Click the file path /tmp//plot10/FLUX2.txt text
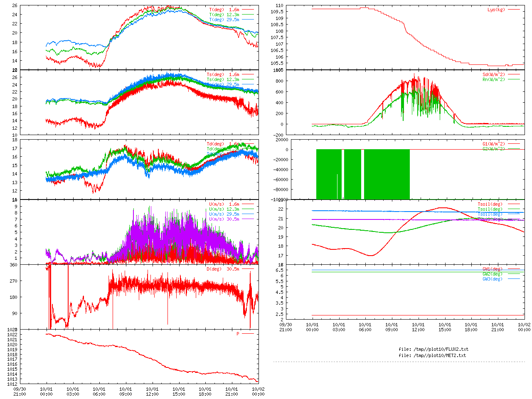Screen dimensions: 532x399 pyautogui.click(x=433, y=349)
